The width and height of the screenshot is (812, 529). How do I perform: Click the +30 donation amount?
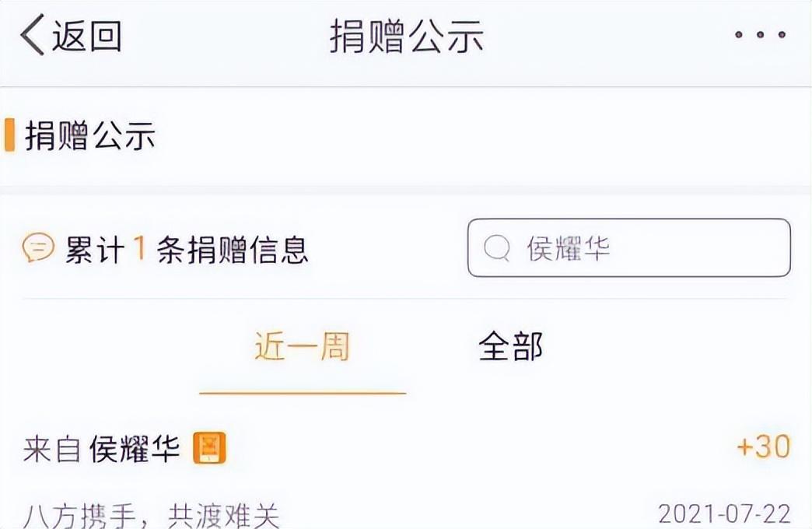coord(762,447)
